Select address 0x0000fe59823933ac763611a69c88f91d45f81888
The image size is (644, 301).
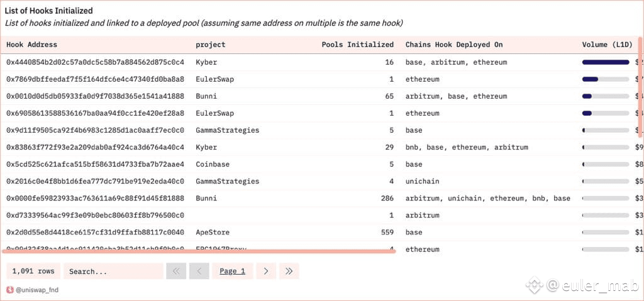[96, 199]
